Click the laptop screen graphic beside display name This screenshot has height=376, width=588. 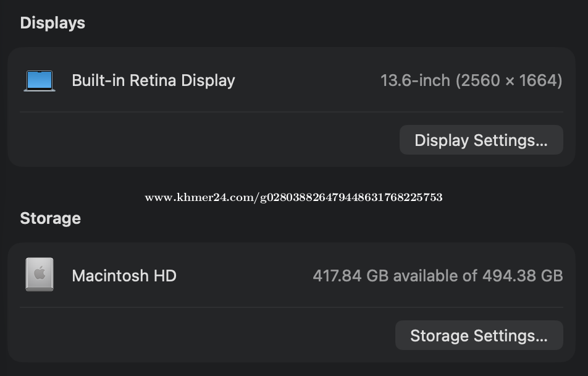(x=39, y=80)
